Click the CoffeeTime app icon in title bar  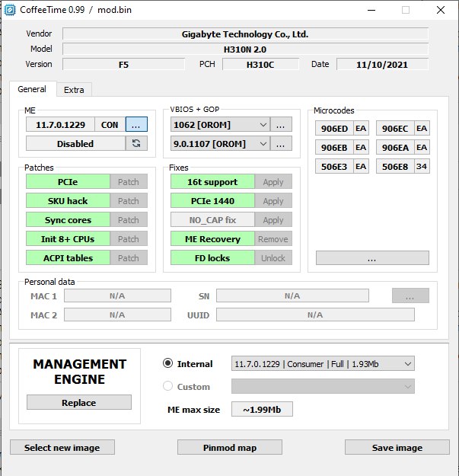[10, 10]
